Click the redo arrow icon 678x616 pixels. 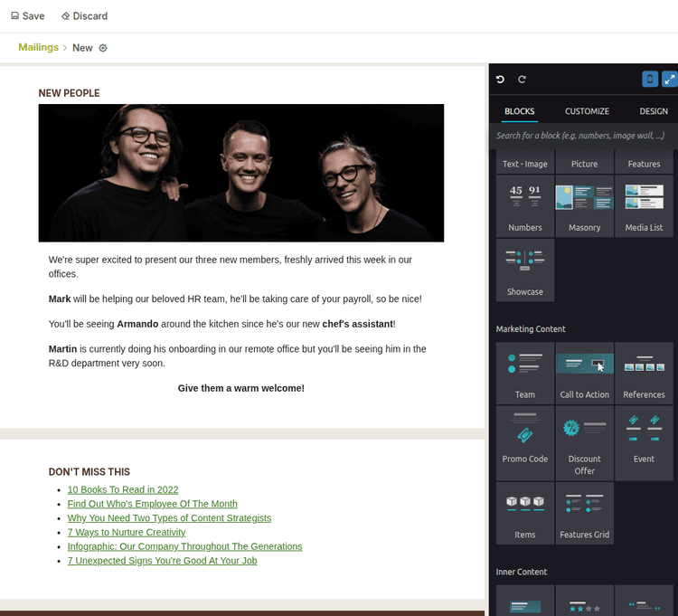tap(522, 80)
